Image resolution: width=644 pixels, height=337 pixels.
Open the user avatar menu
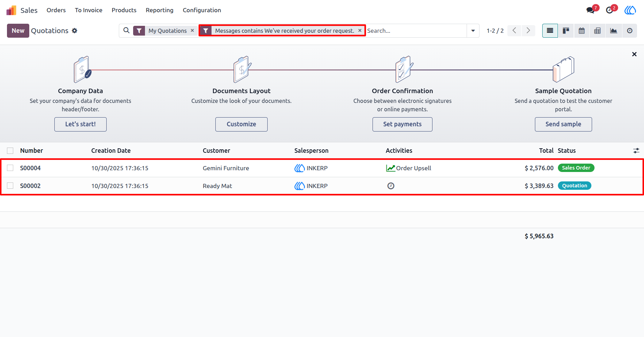[630, 10]
